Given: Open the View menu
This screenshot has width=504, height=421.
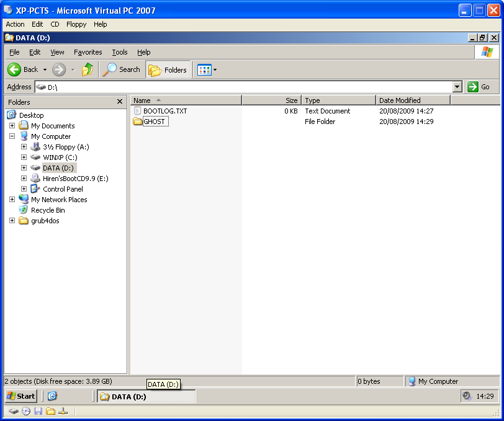Looking at the screenshot, I should [57, 52].
